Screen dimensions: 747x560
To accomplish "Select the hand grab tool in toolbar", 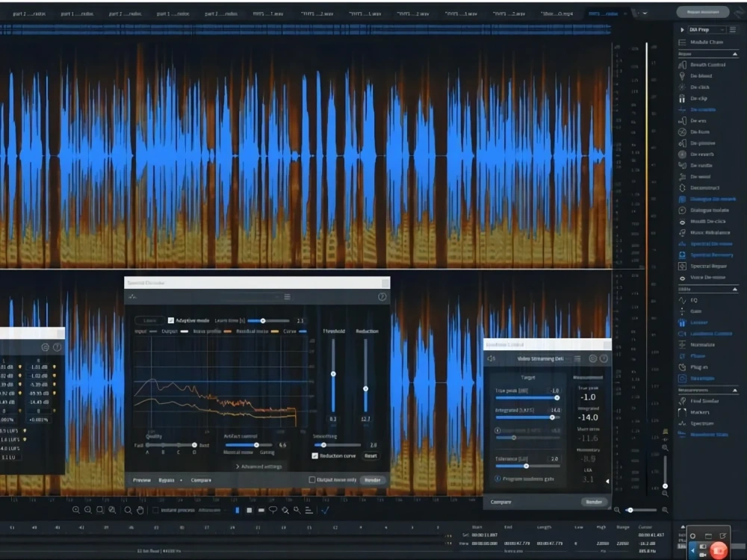I will click(140, 511).
